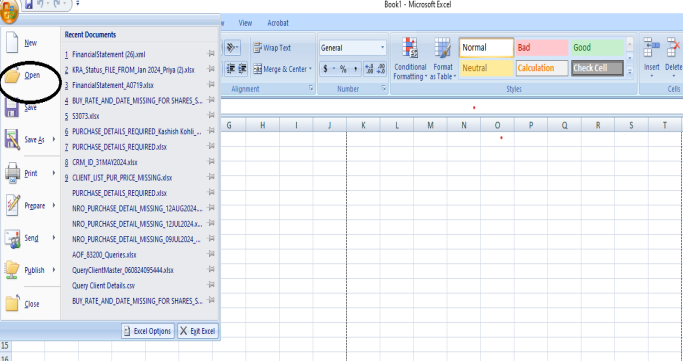Open the Alignment group dialog launcher
The height and width of the screenshot is (361, 683).
click(311, 88)
